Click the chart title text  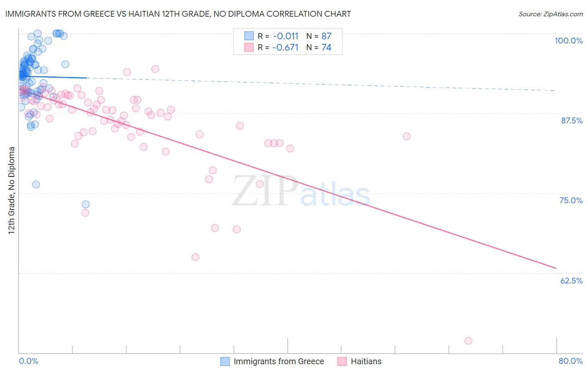(x=178, y=14)
